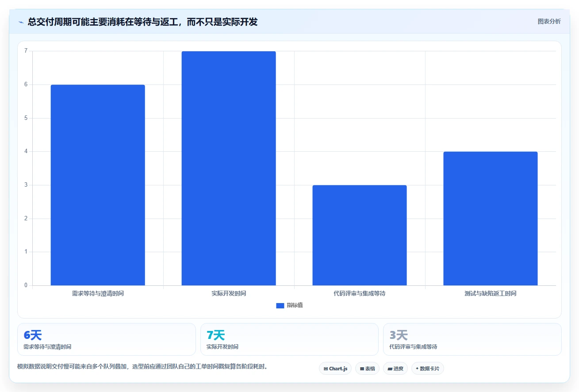Click the 3天 value text
The image size is (579, 392).
399,335
